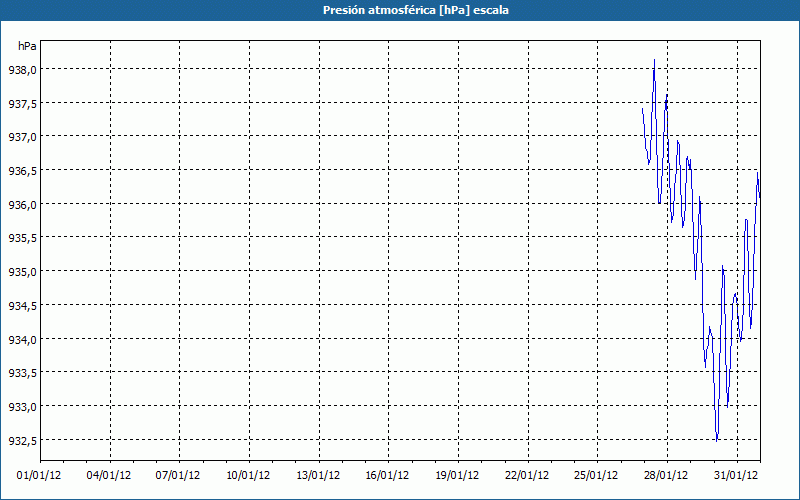Click the 935,0 y-axis value
The width and height of the screenshot is (800, 500).
pos(22,273)
